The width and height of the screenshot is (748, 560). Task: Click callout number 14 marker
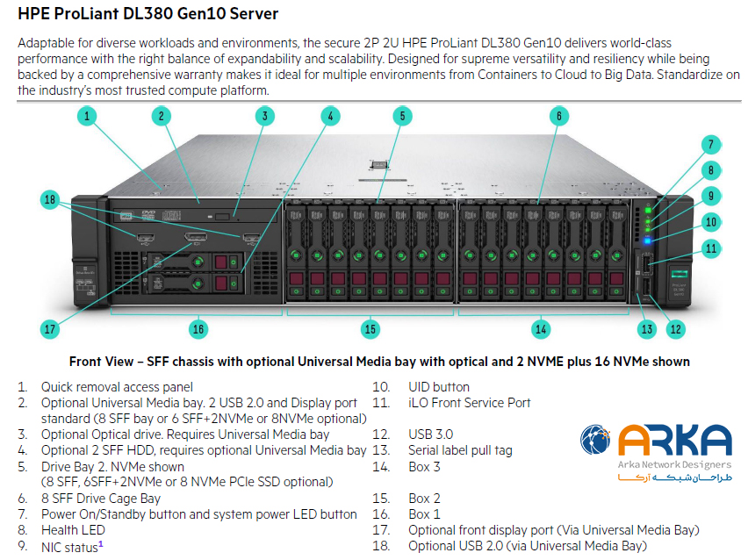[541, 329]
